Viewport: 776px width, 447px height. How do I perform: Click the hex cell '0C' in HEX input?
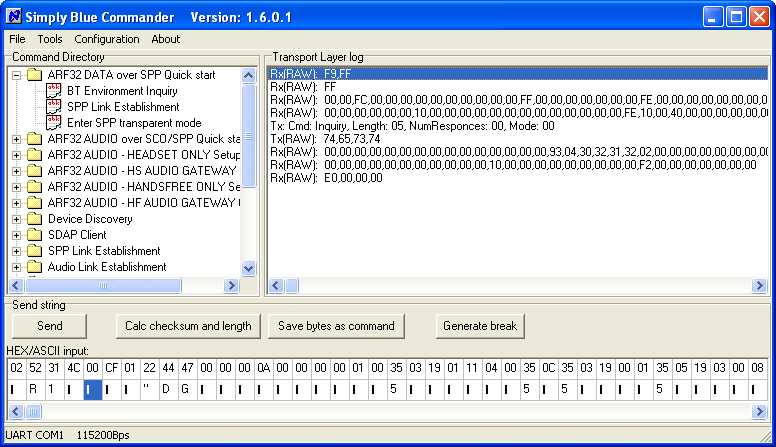pyautogui.click(x=548, y=368)
